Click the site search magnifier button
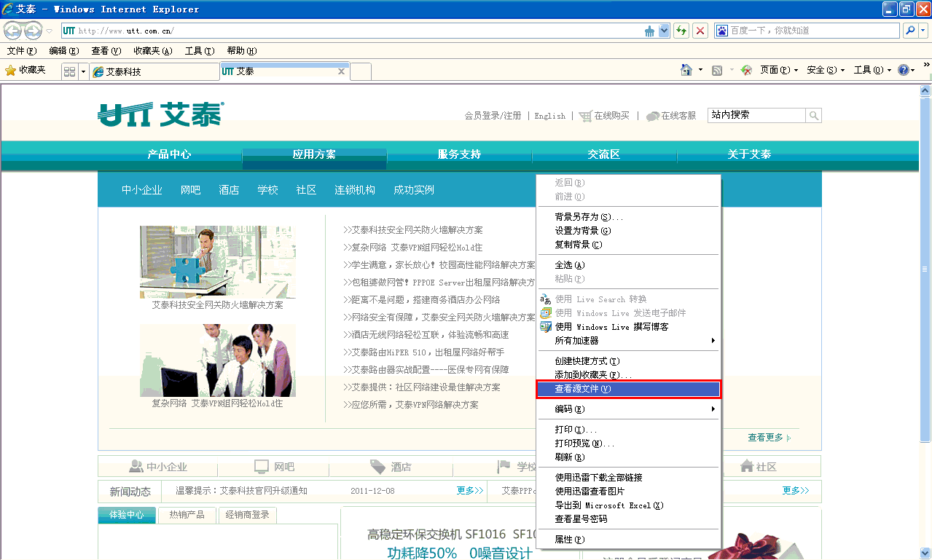Image resolution: width=932 pixels, height=560 pixels. [814, 115]
